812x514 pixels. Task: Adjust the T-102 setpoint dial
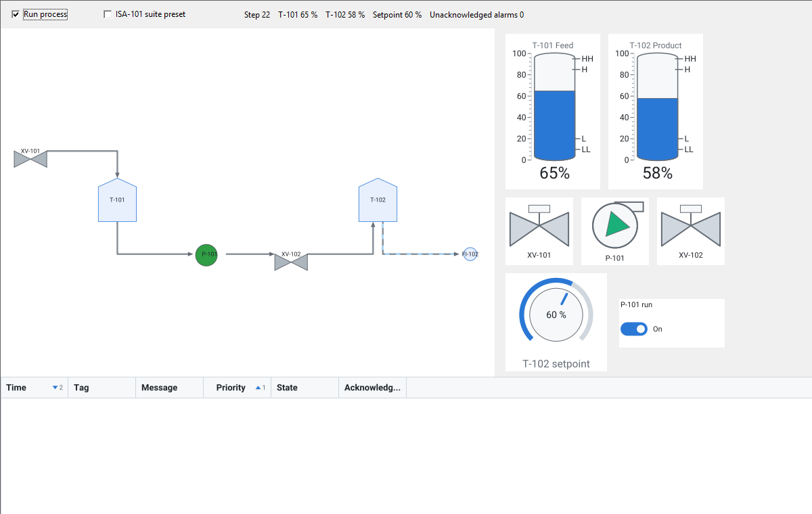click(556, 315)
